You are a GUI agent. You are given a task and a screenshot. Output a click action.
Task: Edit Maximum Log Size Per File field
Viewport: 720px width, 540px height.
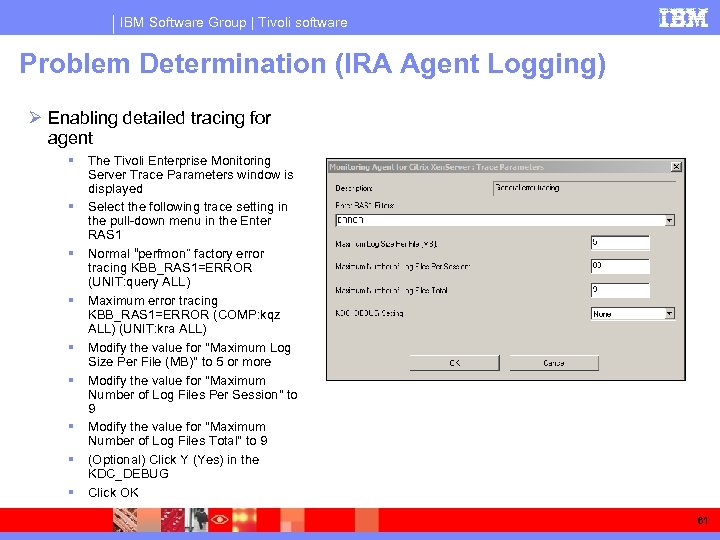620,242
